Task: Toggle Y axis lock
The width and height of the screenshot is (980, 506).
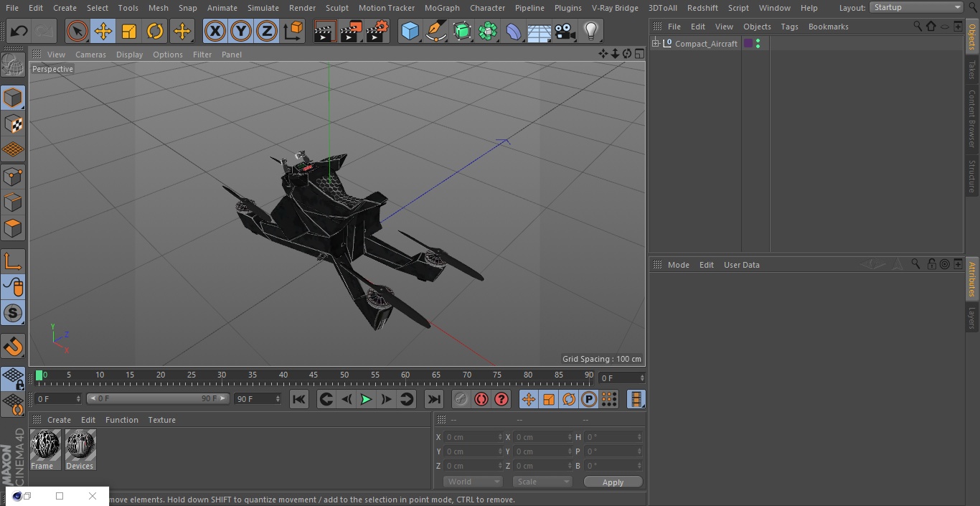Action: pyautogui.click(x=240, y=31)
